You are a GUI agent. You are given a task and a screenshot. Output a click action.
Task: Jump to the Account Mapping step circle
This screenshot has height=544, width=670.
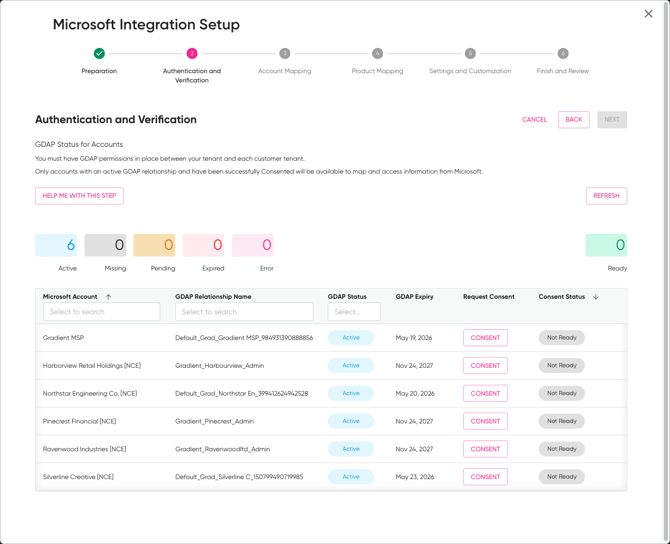coord(285,53)
